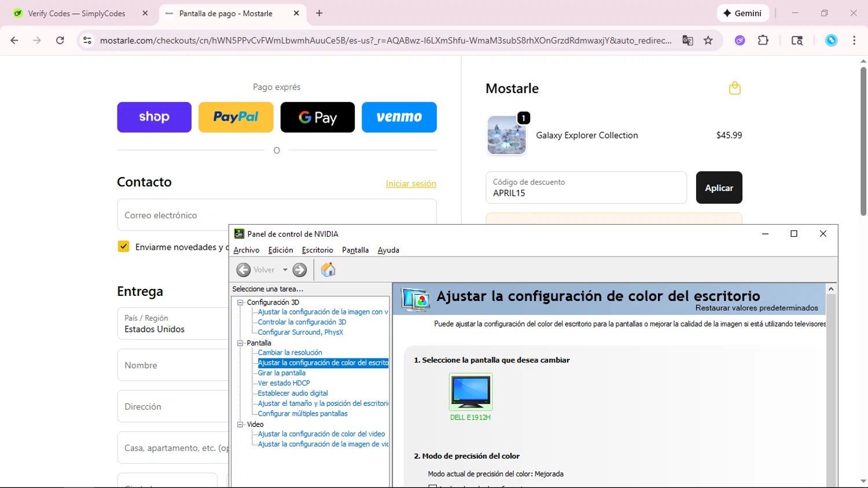
Task: Toggle Enviarme novedades checkbox
Action: [x=123, y=247]
